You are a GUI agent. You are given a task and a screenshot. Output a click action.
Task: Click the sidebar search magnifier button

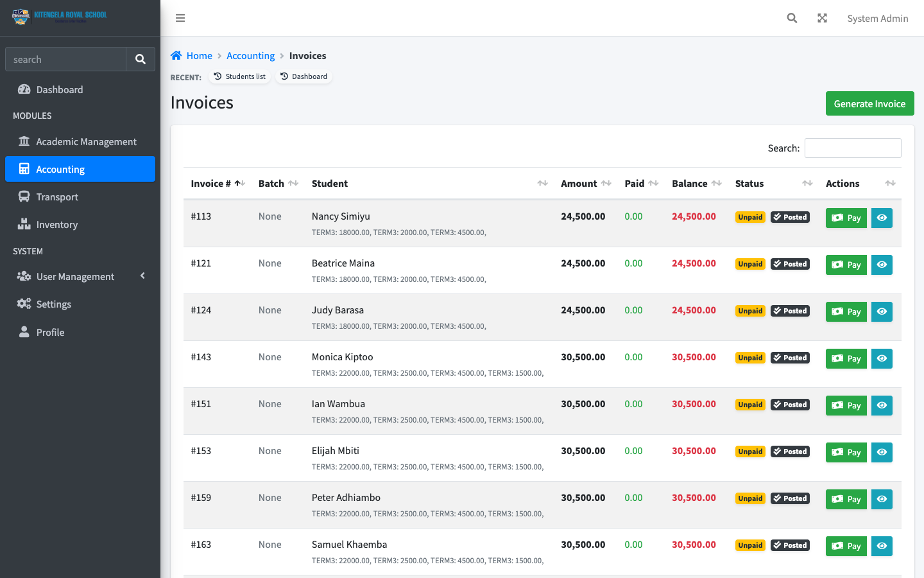[141, 59]
